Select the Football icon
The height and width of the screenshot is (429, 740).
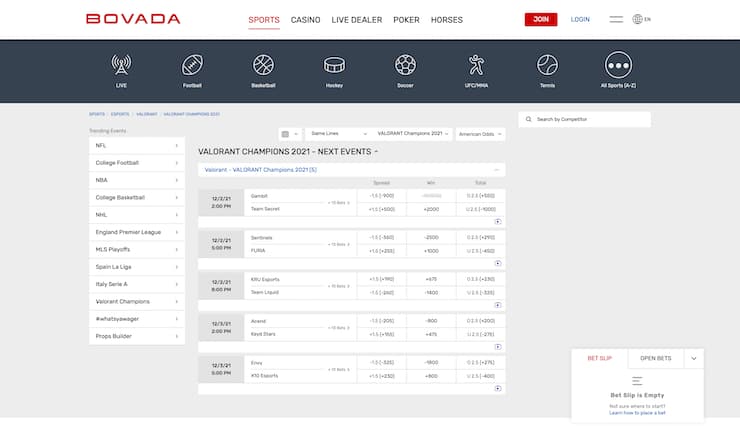tap(192, 66)
